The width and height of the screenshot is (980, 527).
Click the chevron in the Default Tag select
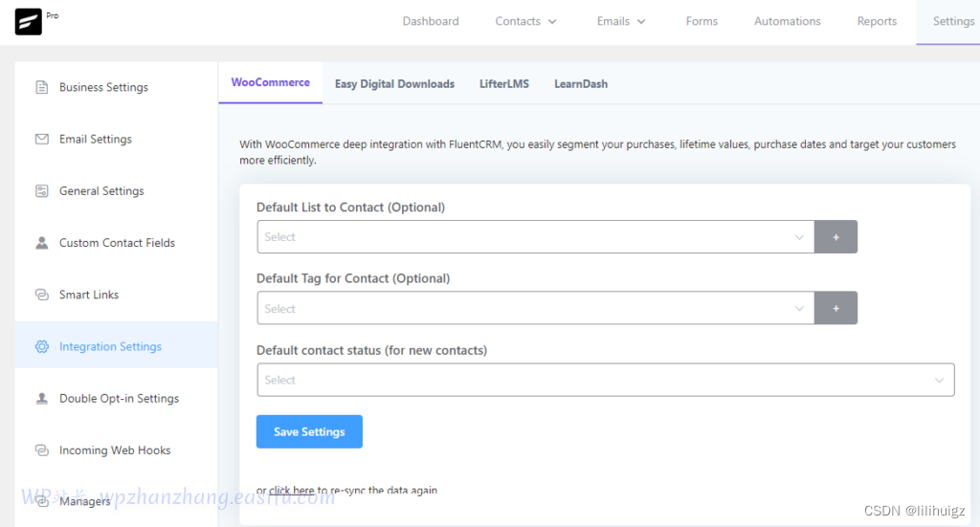799,309
